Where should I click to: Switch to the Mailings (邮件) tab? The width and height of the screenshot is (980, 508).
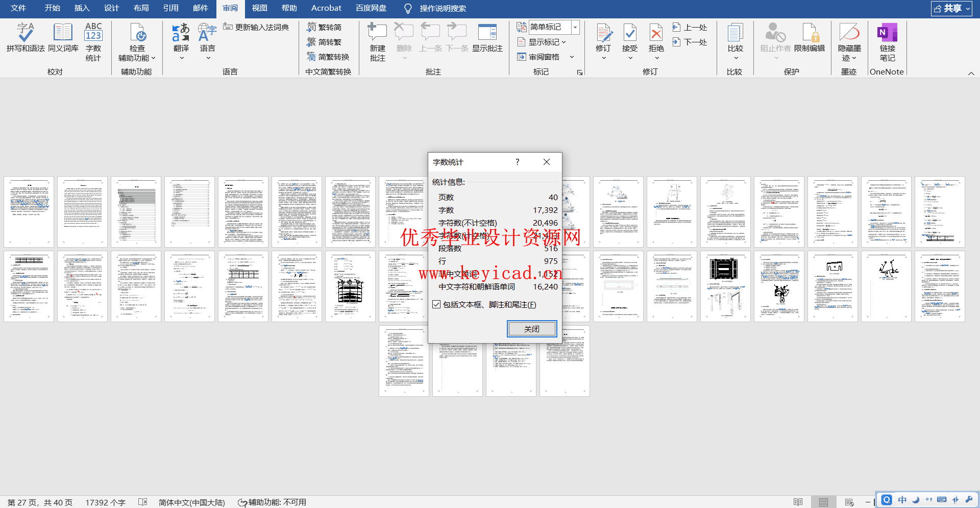(x=200, y=8)
